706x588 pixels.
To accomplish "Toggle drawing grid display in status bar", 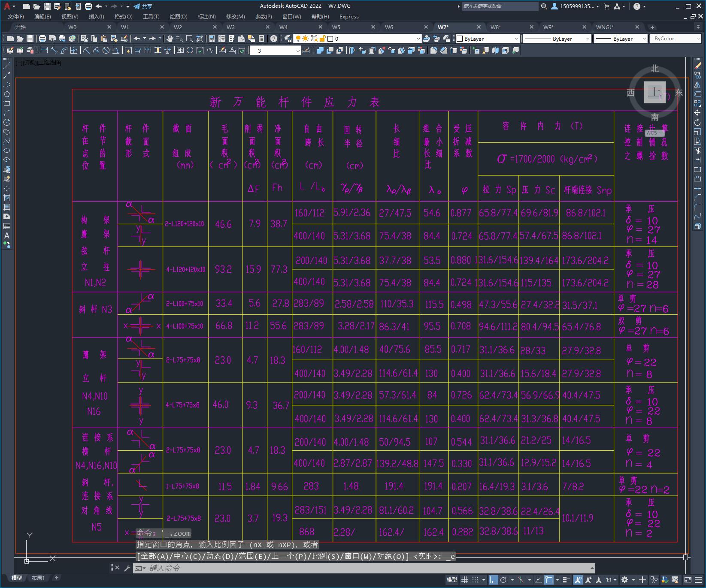I will coord(465,580).
